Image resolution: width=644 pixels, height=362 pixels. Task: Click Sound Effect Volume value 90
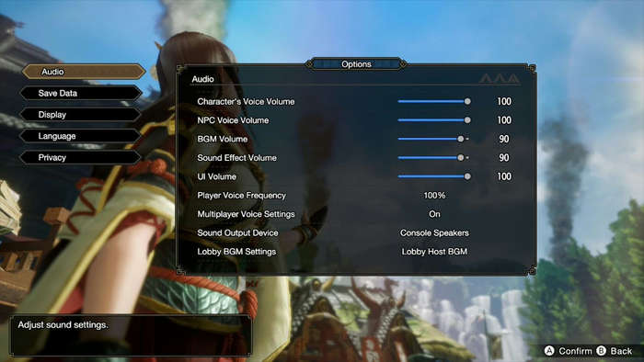click(504, 158)
